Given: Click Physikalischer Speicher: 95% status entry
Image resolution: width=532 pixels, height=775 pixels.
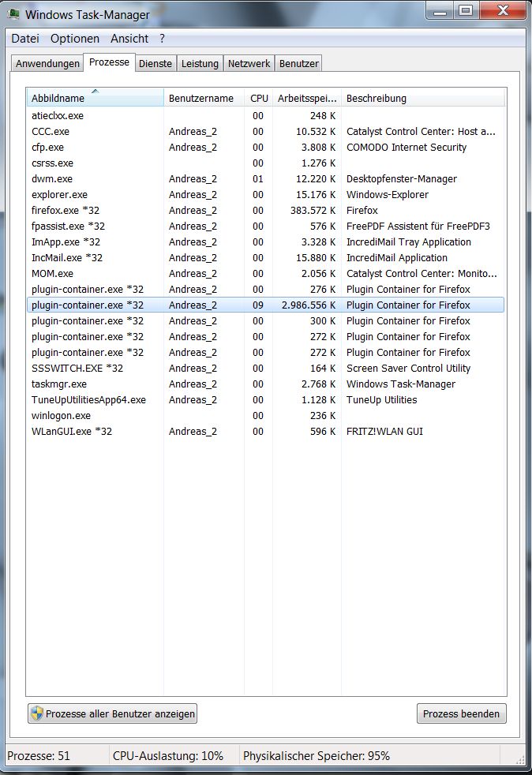Looking at the screenshot, I should click(317, 756).
